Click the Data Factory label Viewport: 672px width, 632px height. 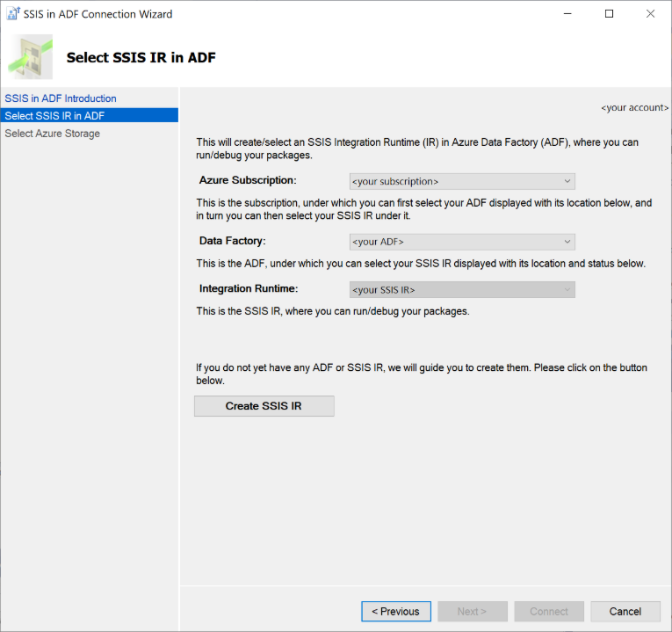coord(232,241)
